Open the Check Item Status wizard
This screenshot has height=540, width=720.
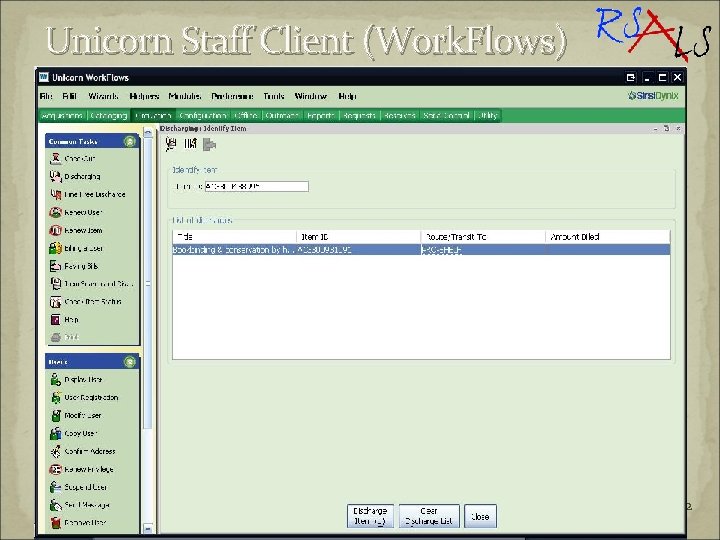[85, 302]
